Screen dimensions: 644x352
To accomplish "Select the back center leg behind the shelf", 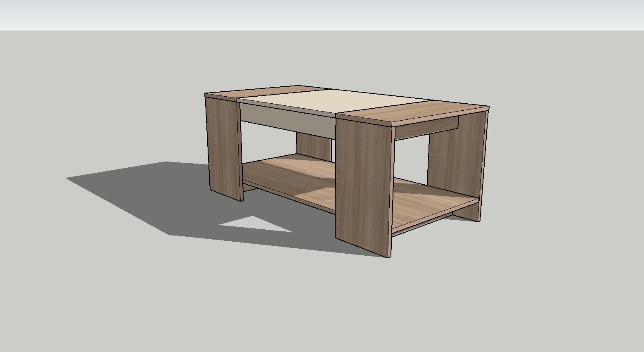I will (313, 147).
